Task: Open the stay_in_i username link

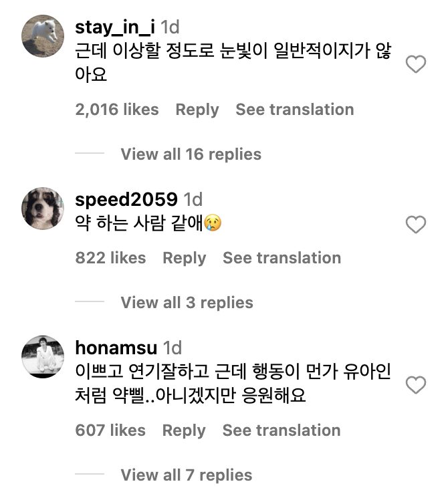Action: [116, 27]
